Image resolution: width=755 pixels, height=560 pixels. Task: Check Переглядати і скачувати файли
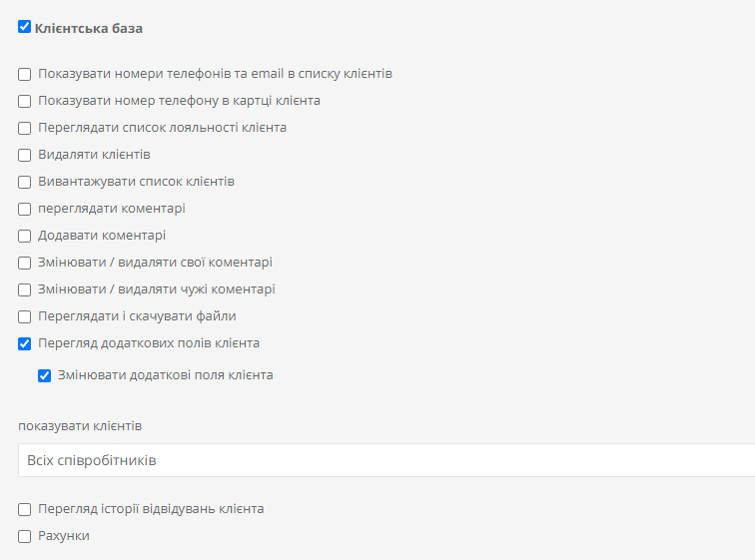(25, 317)
